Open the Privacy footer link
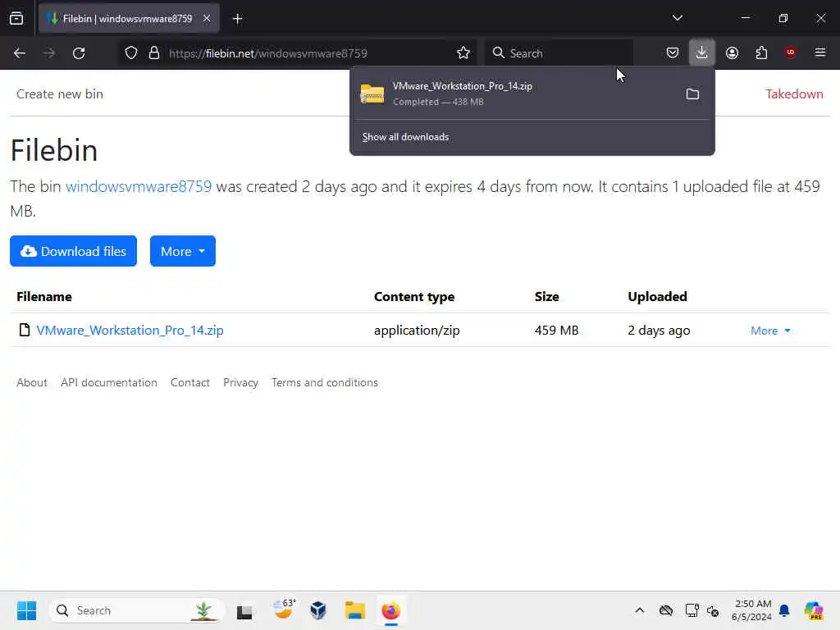840x630 pixels. [x=240, y=382]
